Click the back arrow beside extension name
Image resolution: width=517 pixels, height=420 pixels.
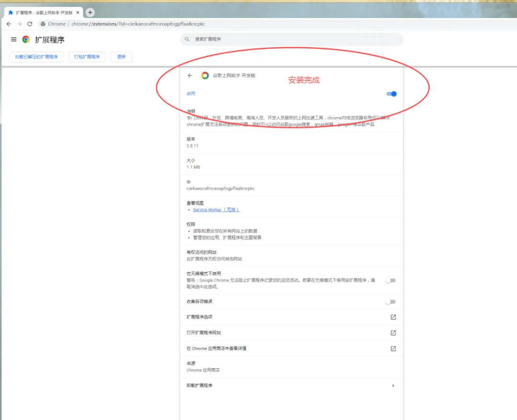[x=190, y=76]
